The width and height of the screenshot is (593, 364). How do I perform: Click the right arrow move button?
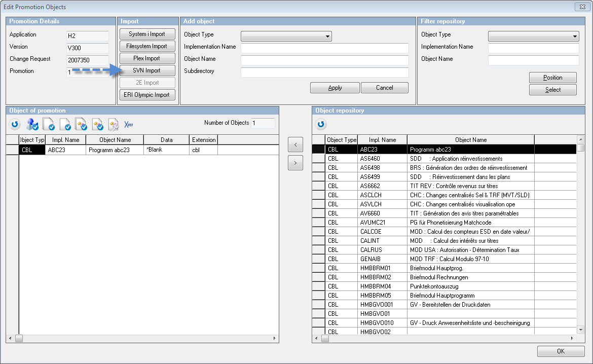[295, 163]
